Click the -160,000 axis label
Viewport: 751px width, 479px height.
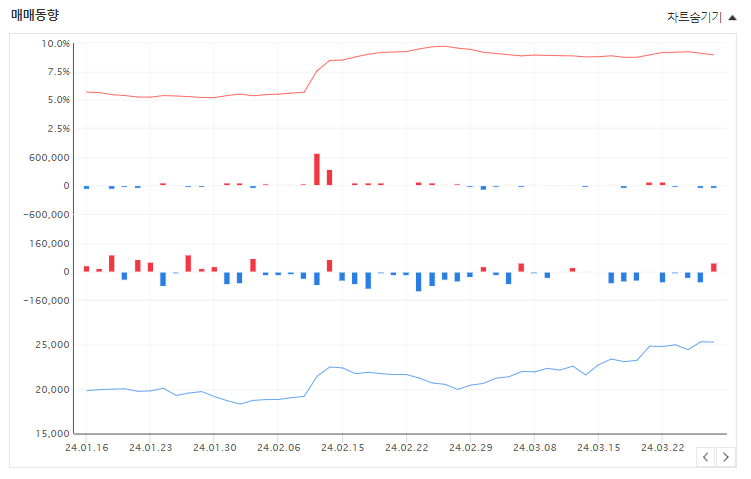[x=46, y=300]
